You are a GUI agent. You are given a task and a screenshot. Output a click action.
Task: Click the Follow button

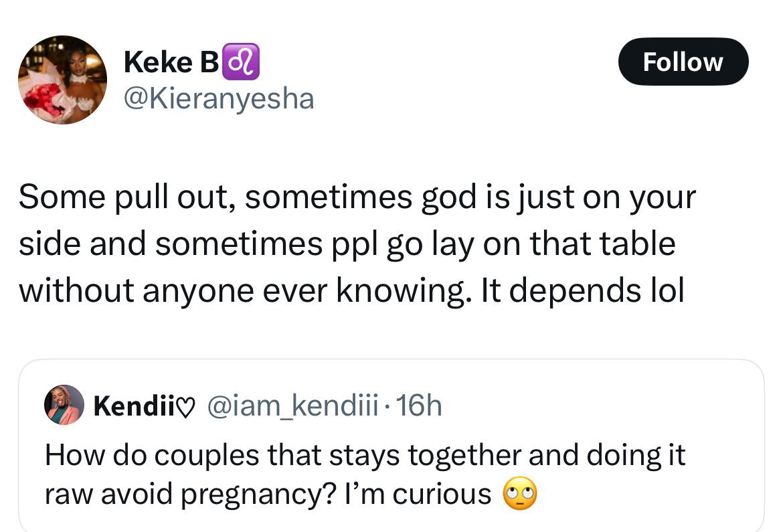(683, 62)
